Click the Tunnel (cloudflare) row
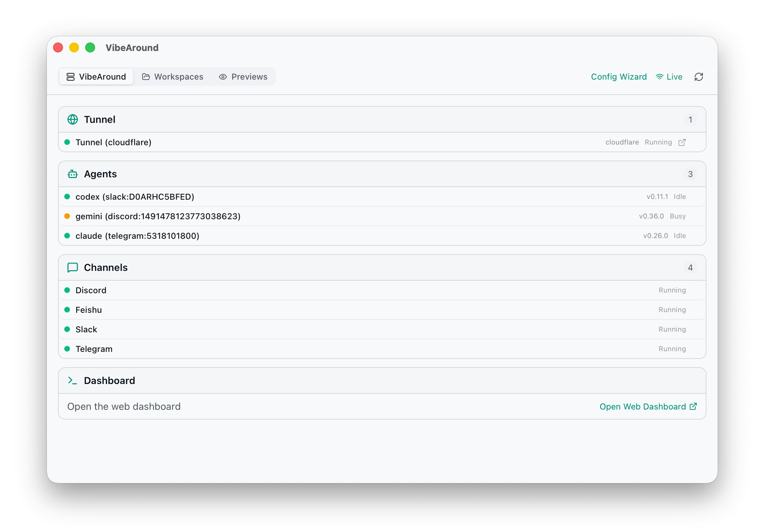 click(114, 142)
